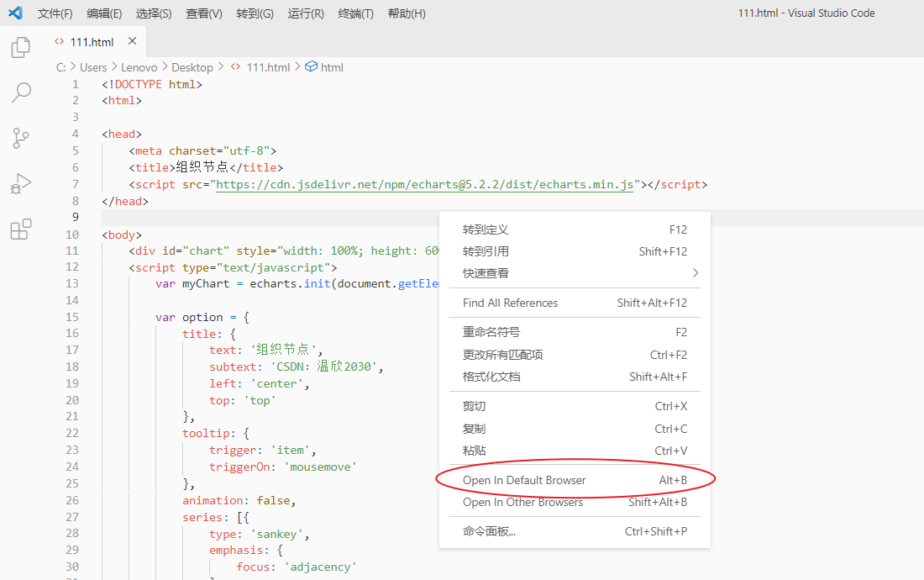Open the 编辑(E) menu
The width and height of the screenshot is (924, 580).
104,13
